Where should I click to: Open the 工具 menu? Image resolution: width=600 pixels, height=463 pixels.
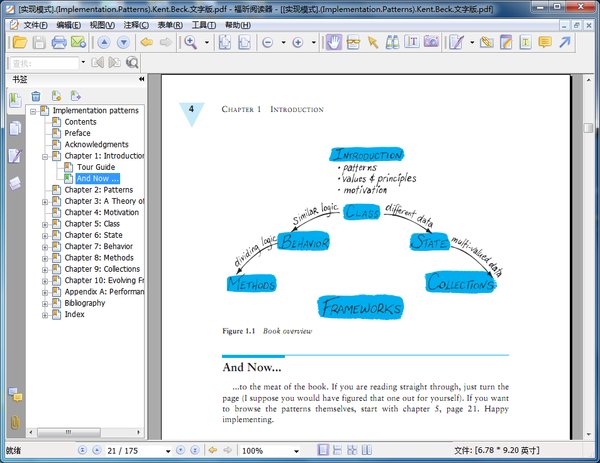coord(204,25)
